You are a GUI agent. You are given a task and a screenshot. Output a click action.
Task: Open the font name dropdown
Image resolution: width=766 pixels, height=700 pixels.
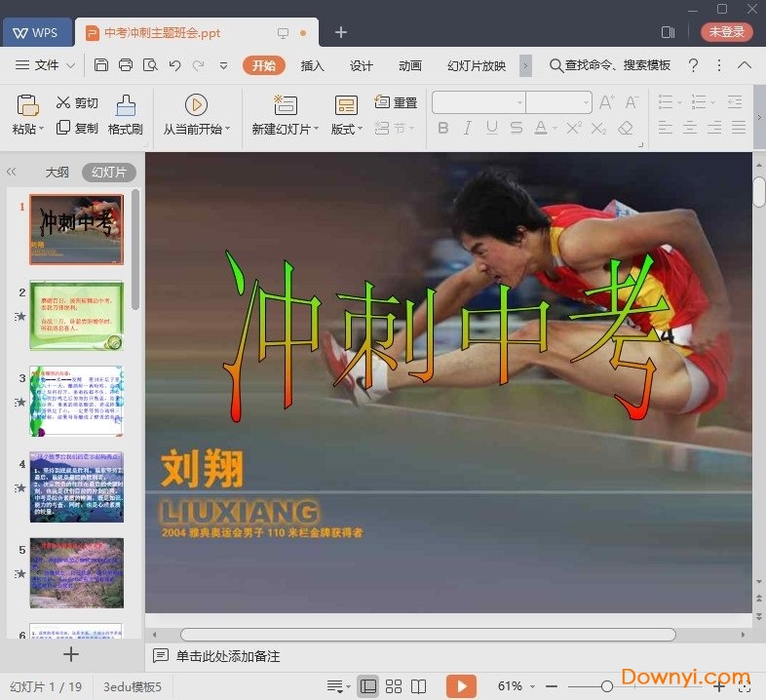519,102
